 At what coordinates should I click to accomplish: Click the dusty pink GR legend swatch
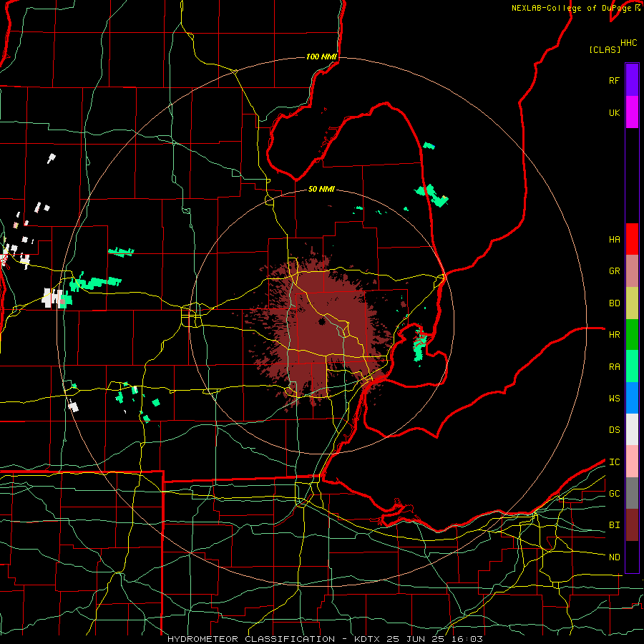632,271
